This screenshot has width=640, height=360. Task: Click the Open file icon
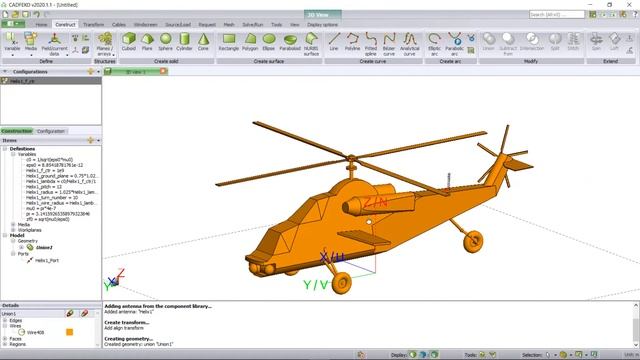(x=16, y=14)
